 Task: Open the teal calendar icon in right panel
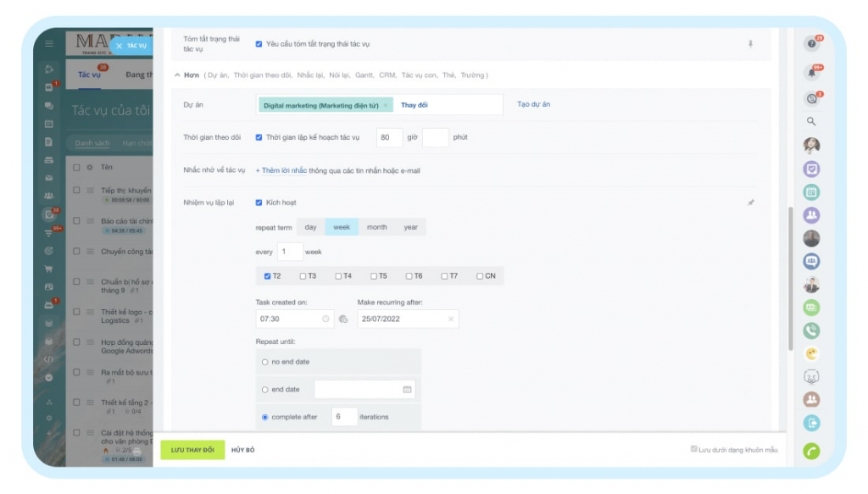pyautogui.click(x=811, y=192)
